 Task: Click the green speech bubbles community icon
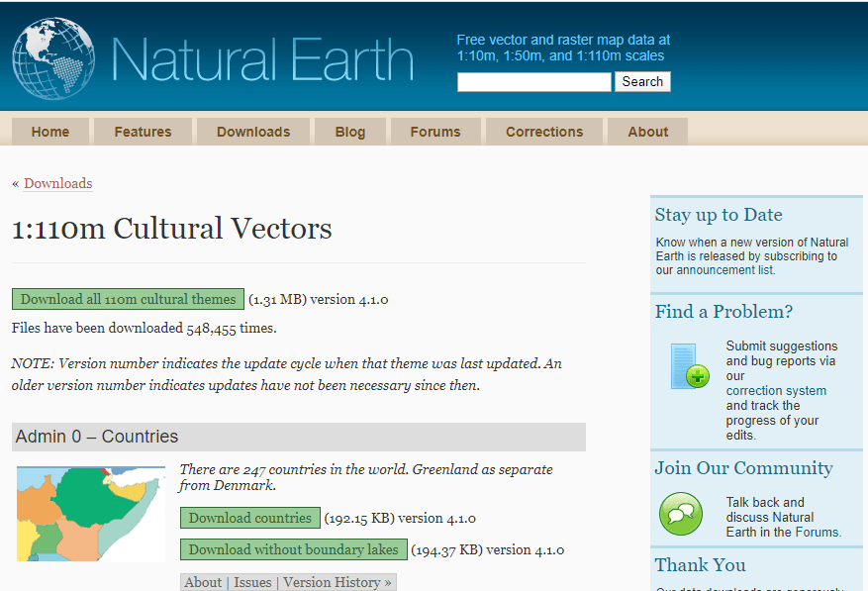click(x=681, y=514)
